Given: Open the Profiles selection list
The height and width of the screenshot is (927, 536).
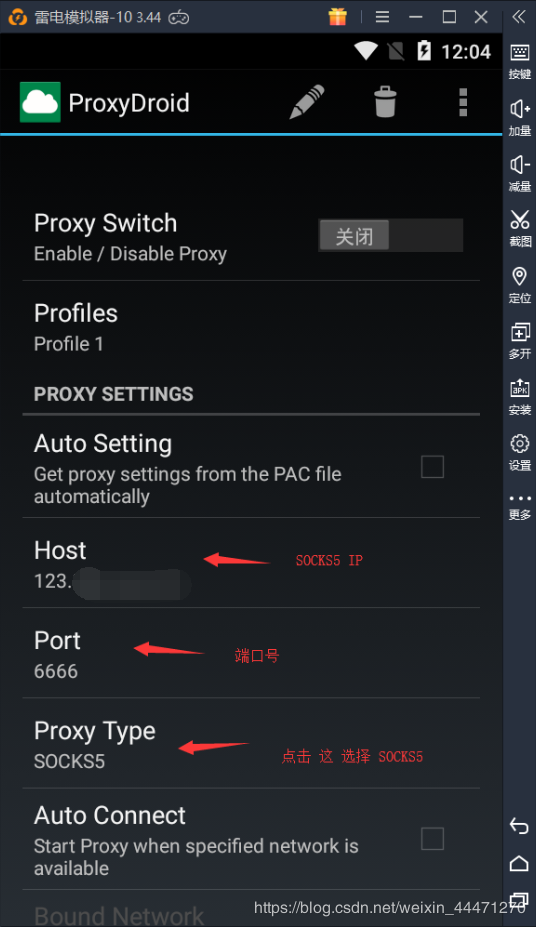Looking at the screenshot, I should (x=251, y=326).
